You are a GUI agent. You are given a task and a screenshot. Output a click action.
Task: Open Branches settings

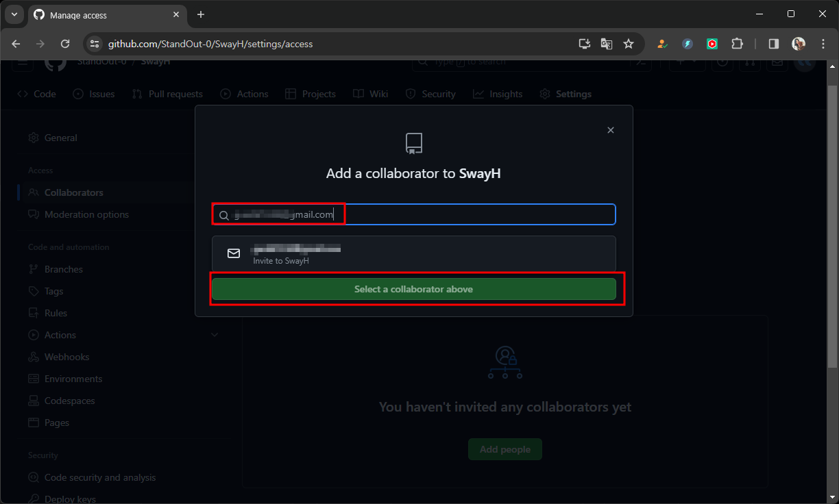pyautogui.click(x=56, y=269)
